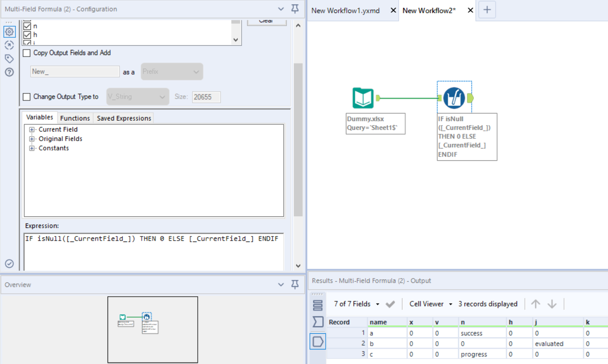This screenshot has height=364, width=608.
Task: Enable Copy Output Fields and Add
Action: [x=27, y=53]
